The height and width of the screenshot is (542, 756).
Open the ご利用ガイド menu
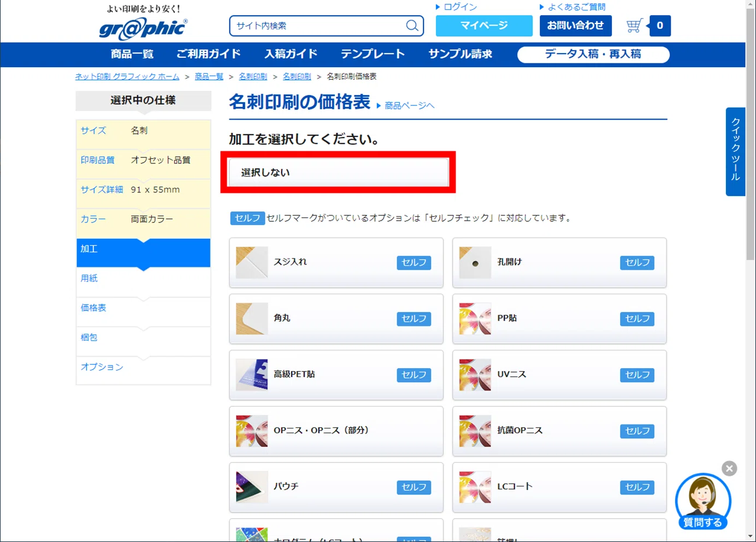click(x=209, y=54)
